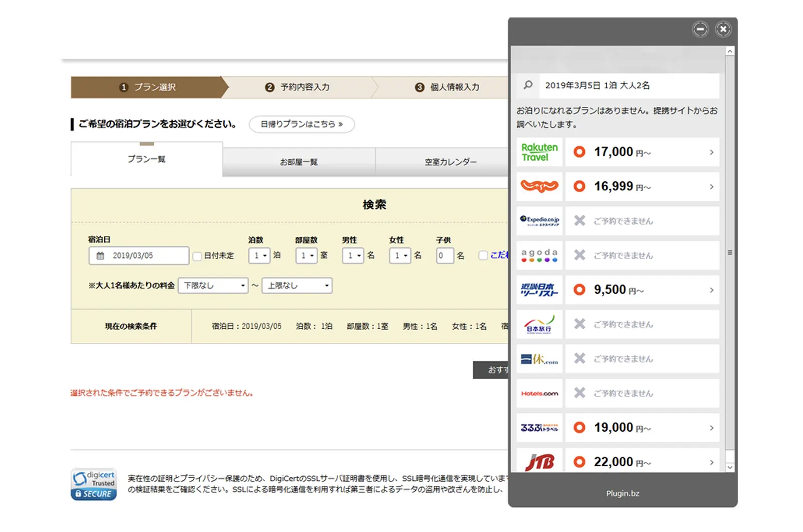Viewport: 803px width, 532px height.
Task: Click the magnifier icon in the widget search bar
Action: tap(527, 85)
